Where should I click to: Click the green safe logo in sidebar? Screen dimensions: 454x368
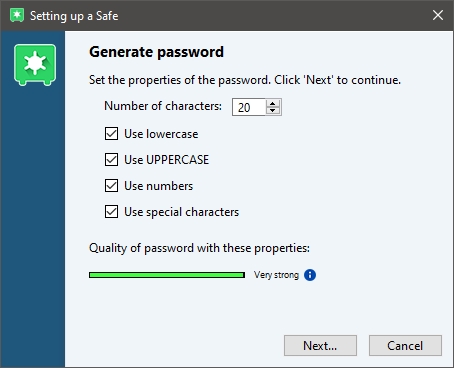click(35, 65)
